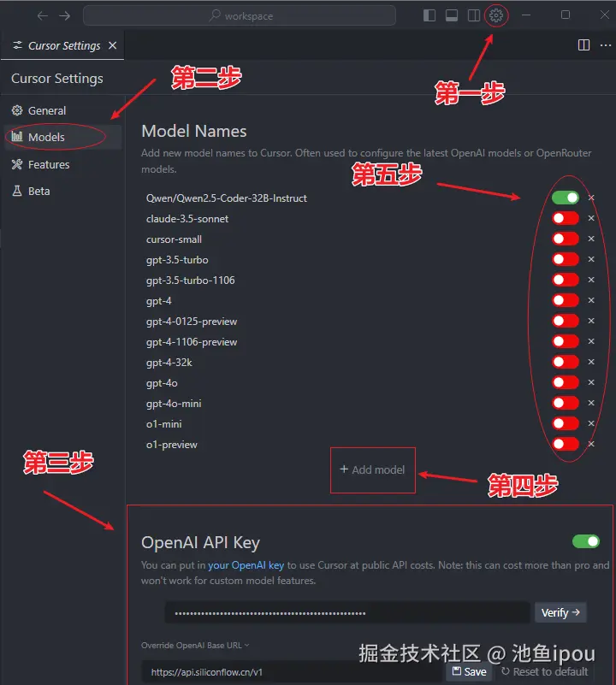This screenshot has height=685, width=616.
Task: Turn off the OpenAI API Key switch
Action: click(x=586, y=541)
